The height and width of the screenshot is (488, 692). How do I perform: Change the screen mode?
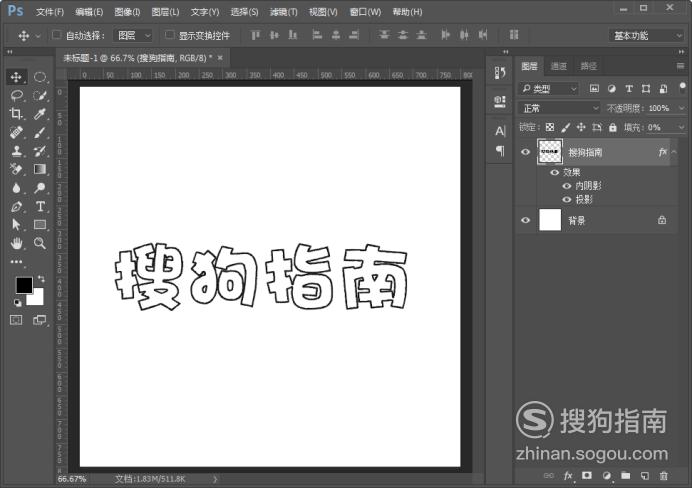[x=40, y=320]
